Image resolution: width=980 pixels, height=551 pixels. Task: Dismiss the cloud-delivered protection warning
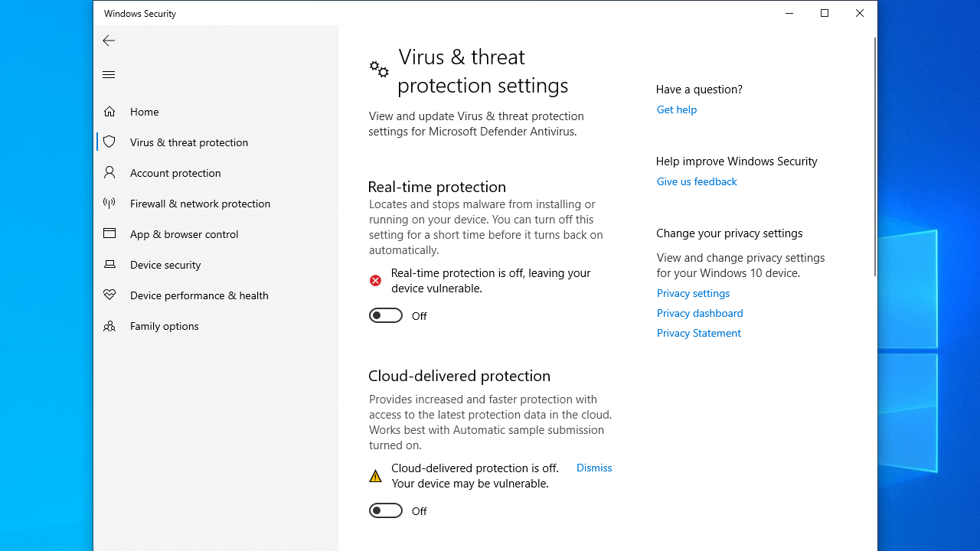click(x=594, y=468)
